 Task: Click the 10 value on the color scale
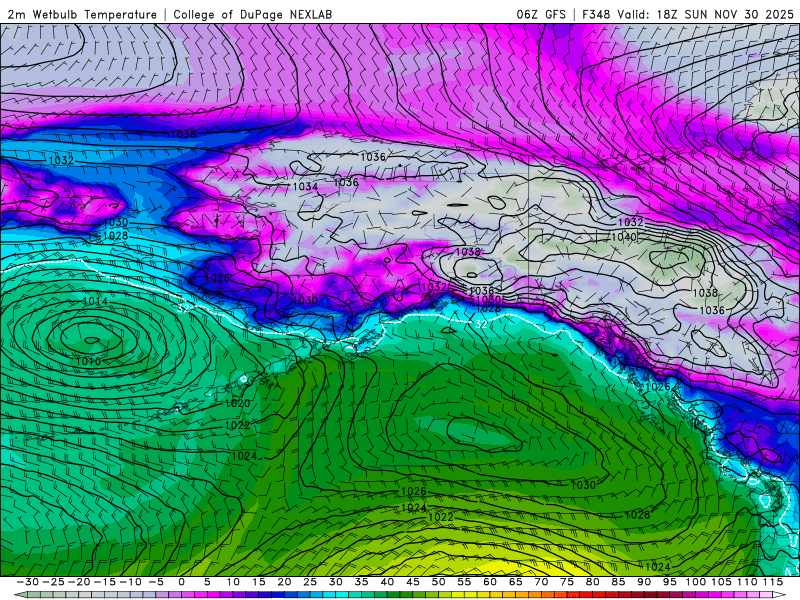233,582
